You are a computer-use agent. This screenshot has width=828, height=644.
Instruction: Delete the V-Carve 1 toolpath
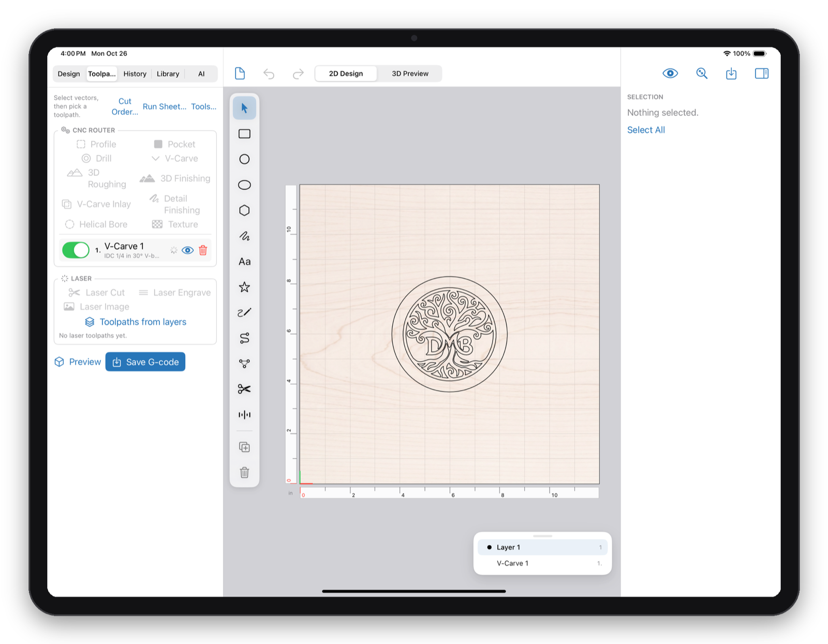pos(203,250)
